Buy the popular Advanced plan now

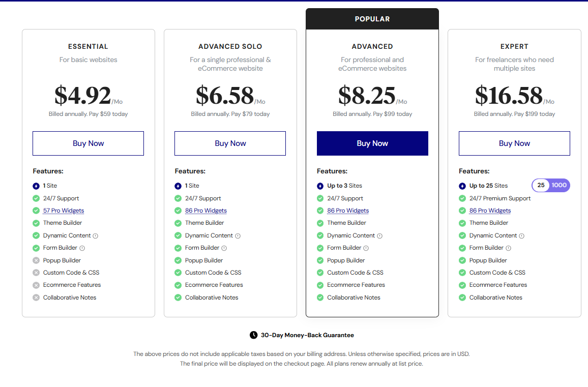[372, 143]
